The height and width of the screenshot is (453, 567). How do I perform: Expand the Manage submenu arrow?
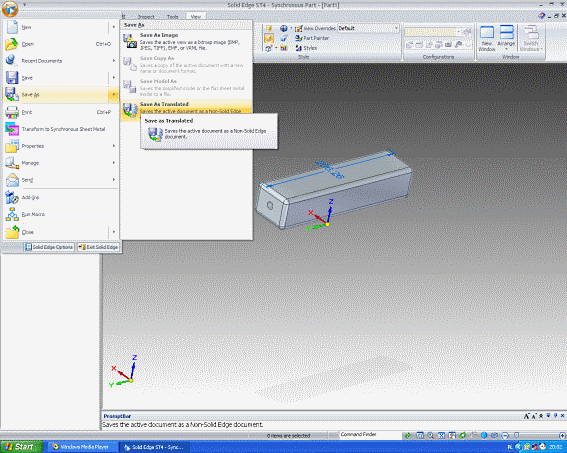[x=114, y=163]
